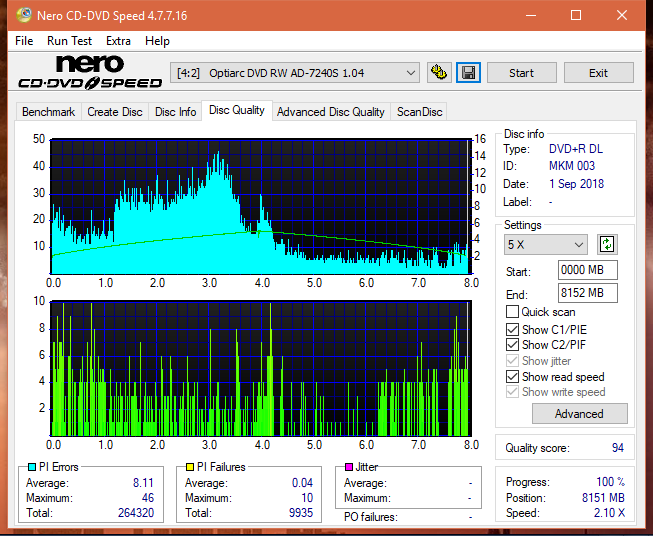Click PI Errors maximum value 46
The image size is (653, 536).
click(148, 497)
